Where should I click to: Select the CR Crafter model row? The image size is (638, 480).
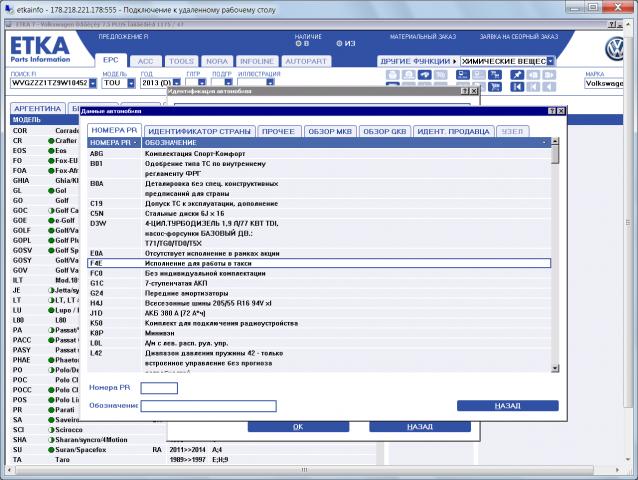(x=45, y=141)
